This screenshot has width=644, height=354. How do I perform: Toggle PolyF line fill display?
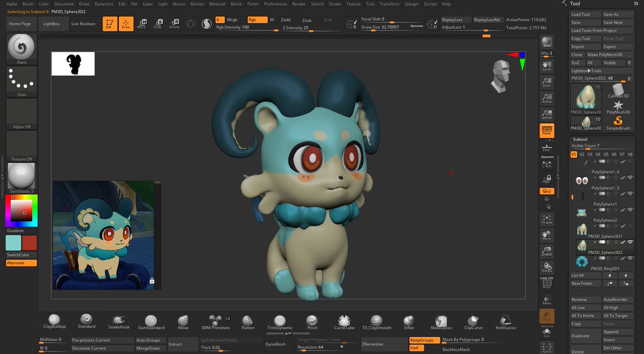point(547,283)
